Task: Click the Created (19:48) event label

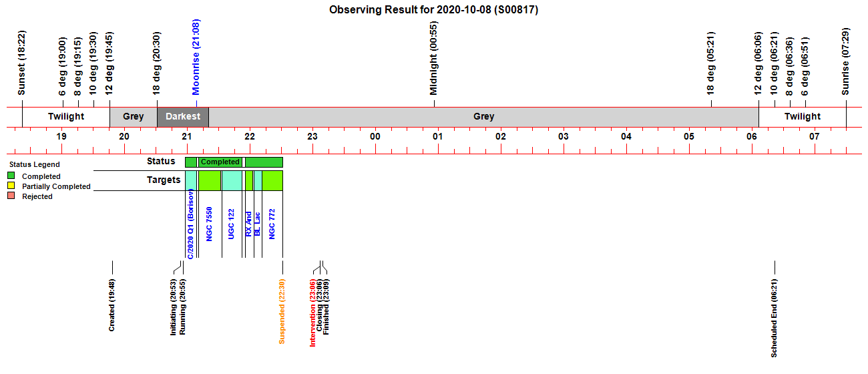Action: 112,305
